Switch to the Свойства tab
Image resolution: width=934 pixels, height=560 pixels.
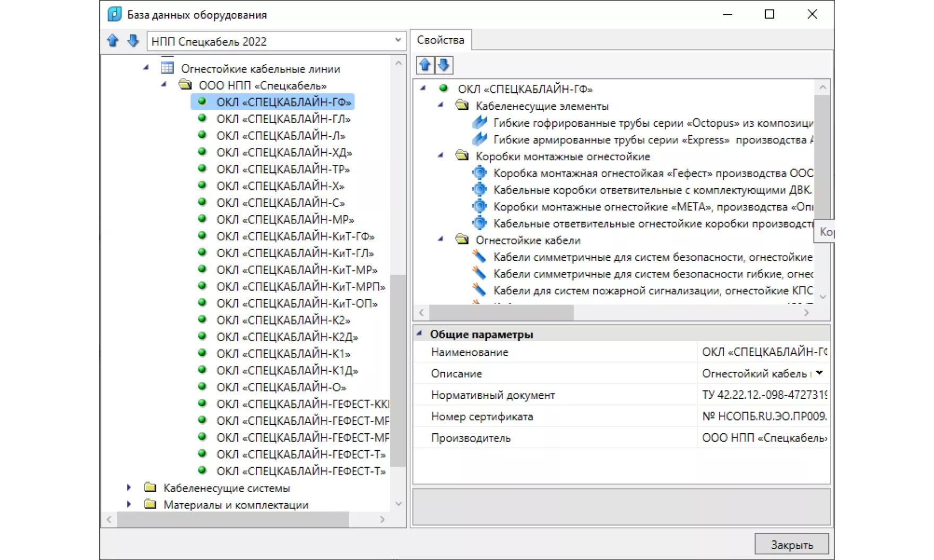pyautogui.click(x=441, y=39)
